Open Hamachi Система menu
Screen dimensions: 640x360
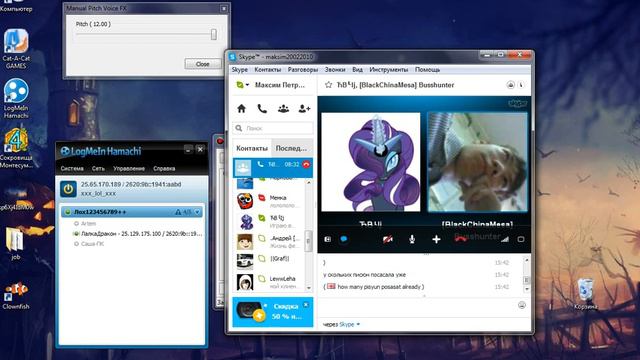point(72,169)
